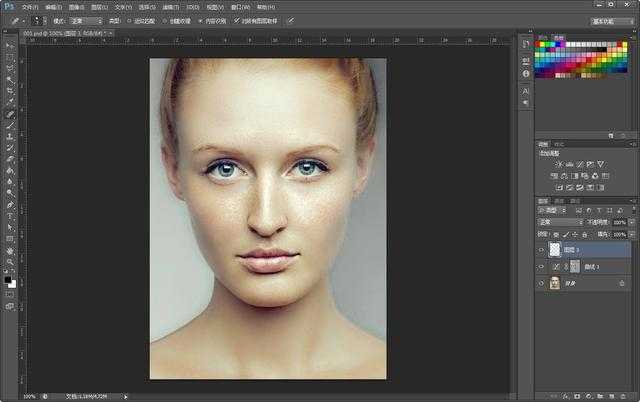Click the 005.psd document tab
This screenshot has width=640, height=402.
62,33
